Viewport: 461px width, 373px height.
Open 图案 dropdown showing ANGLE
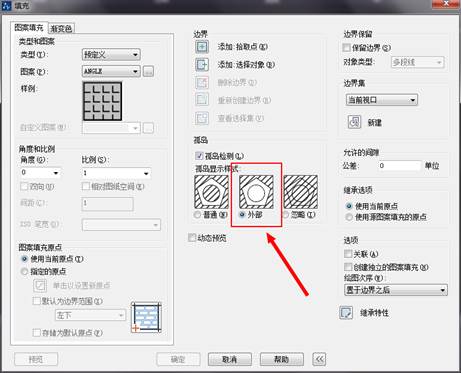click(111, 71)
